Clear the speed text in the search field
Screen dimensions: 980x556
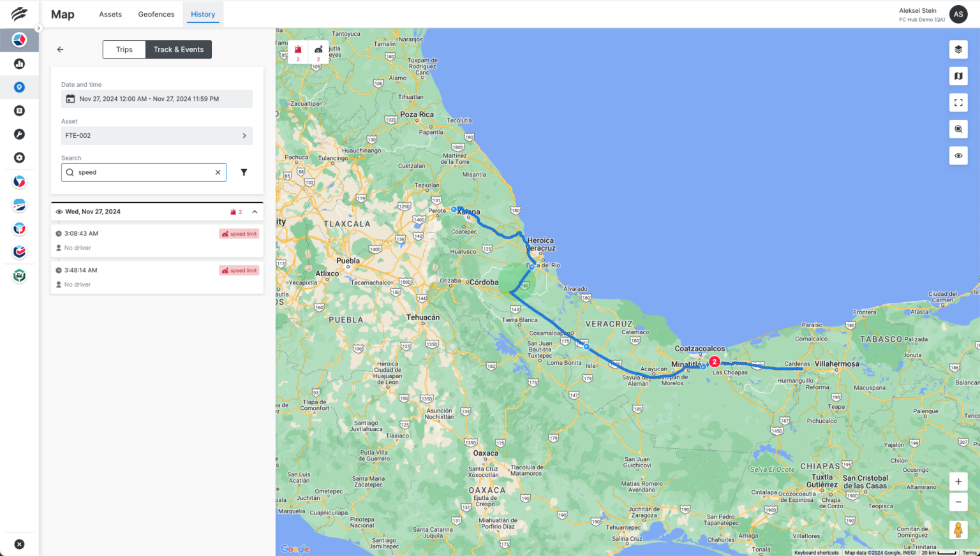(218, 172)
